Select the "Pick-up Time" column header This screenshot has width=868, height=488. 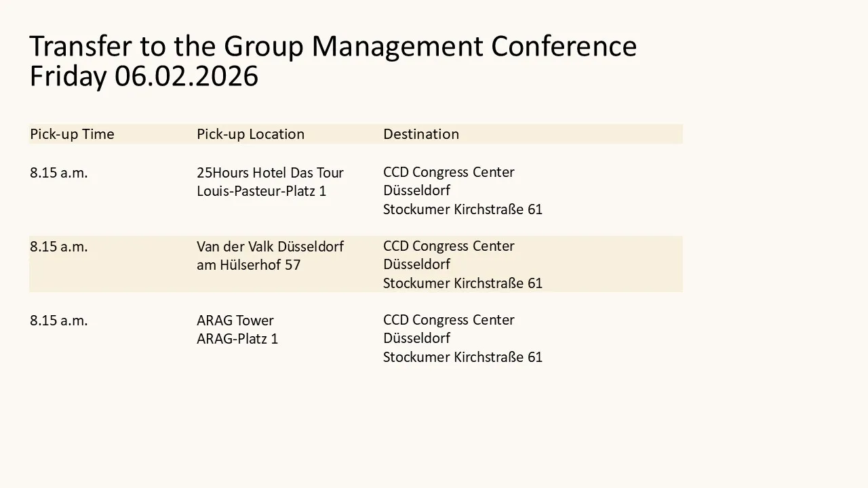pyautogui.click(x=72, y=134)
